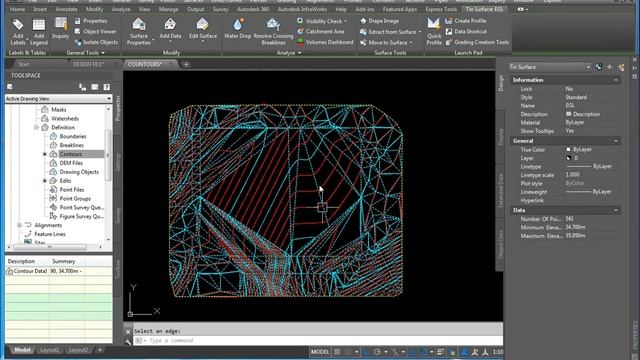Click the annotation scale 1:10 in status bar
Image resolution: width=640 pixels, height=360 pixels.
(x=498, y=352)
